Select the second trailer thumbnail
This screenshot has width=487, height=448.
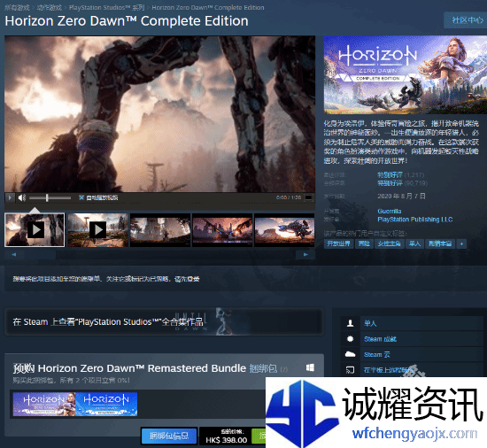coord(97,230)
